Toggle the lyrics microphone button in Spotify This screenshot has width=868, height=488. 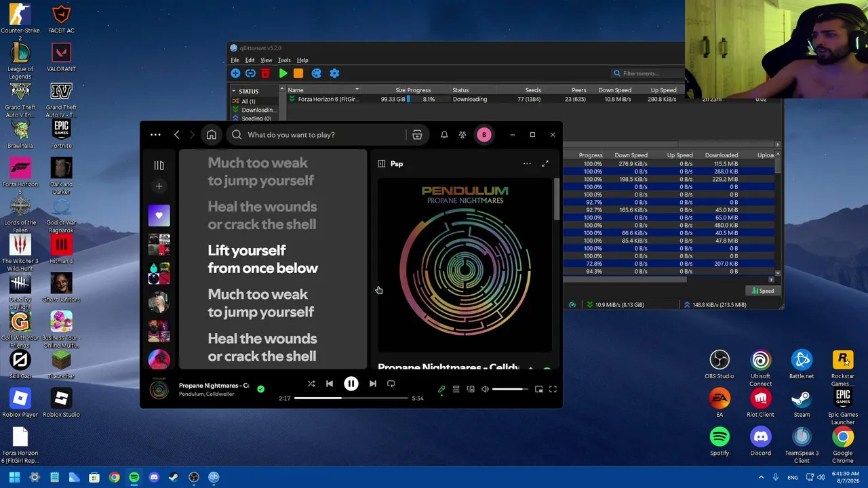(441, 389)
